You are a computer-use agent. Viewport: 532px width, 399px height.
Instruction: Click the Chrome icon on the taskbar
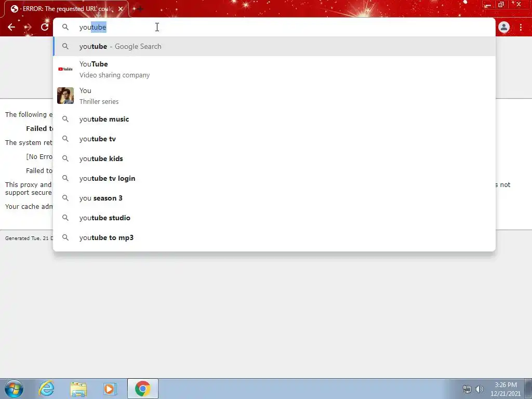coord(143,389)
